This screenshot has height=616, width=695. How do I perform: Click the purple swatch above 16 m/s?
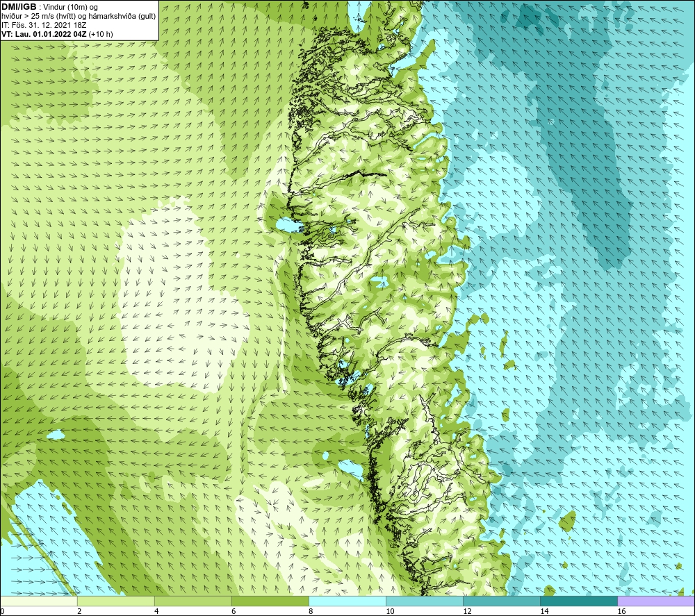pyautogui.click(x=656, y=601)
